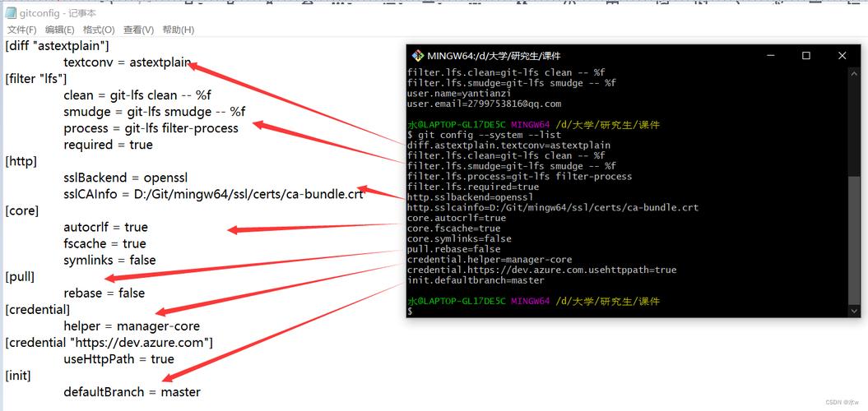Click the 'symlinks = false' line in Notepad
The image size is (868, 411).
(x=109, y=260)
